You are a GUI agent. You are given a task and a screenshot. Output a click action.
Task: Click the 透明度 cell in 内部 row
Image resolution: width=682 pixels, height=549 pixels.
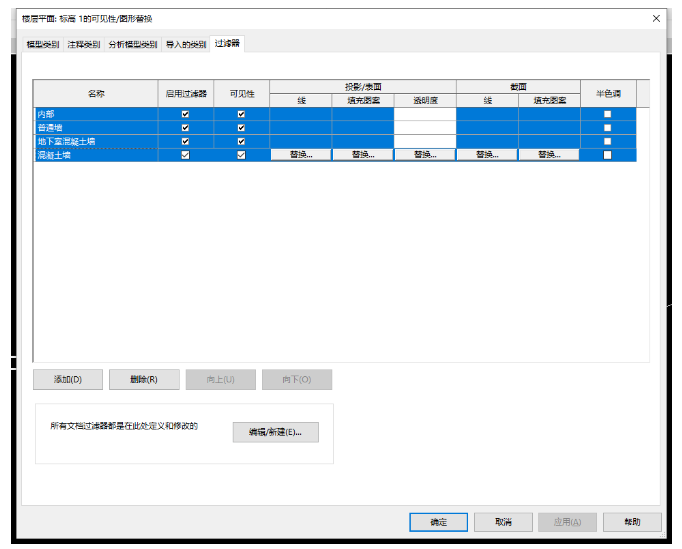425,114
